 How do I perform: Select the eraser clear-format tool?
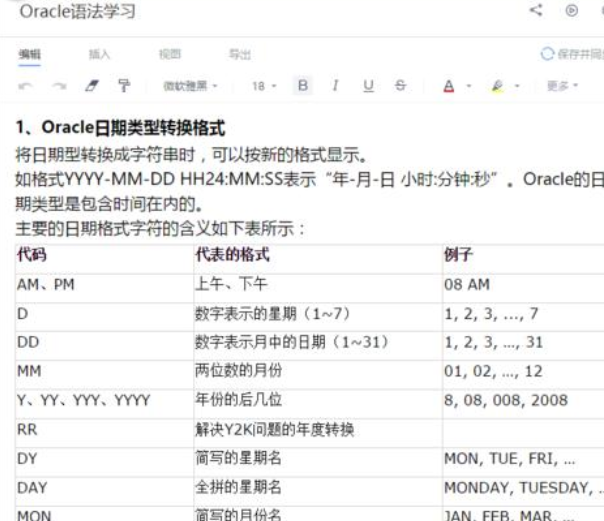point(92,85)
